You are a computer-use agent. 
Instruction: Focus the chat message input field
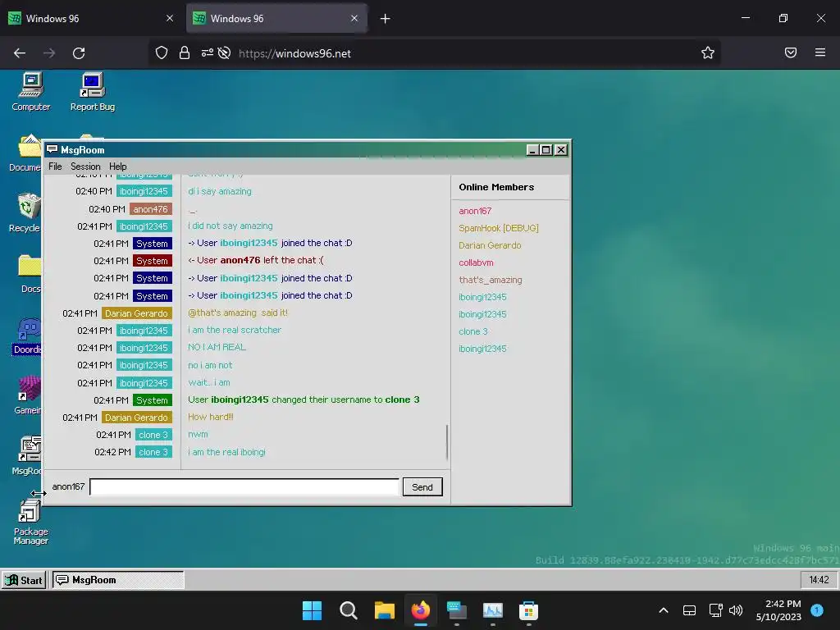(244, 487)
